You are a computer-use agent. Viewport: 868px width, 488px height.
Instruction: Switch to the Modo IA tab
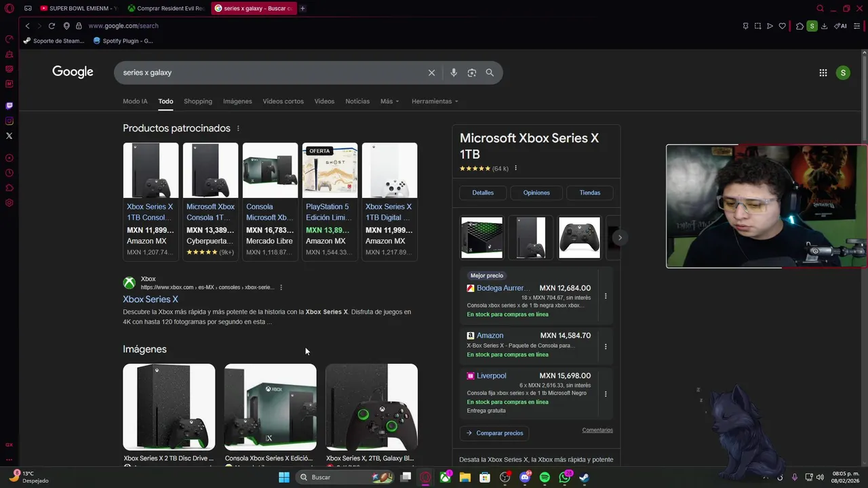pos(135,101)
